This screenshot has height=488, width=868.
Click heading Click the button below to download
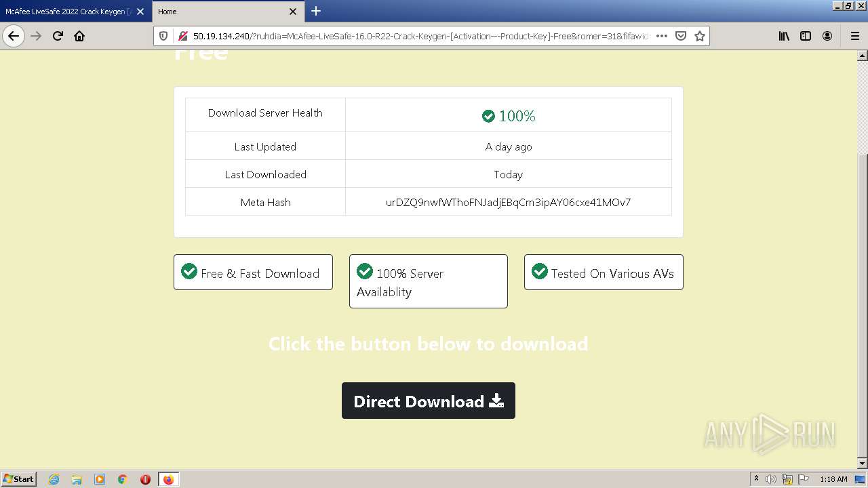coord(429,344)
